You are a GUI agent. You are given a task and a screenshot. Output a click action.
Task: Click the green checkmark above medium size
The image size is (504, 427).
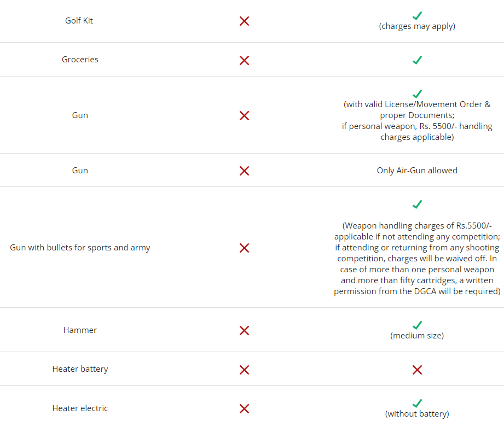(x=417, y=325)
